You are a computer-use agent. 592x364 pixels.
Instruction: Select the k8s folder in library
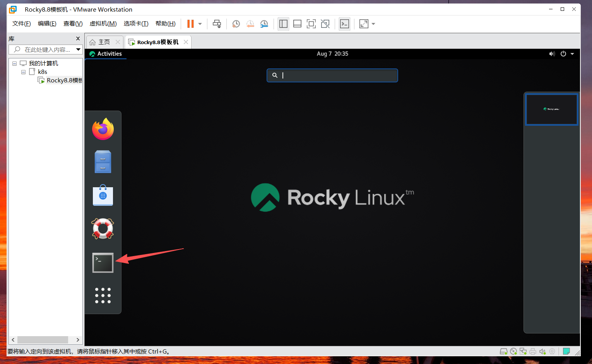[x=43, y=72]
